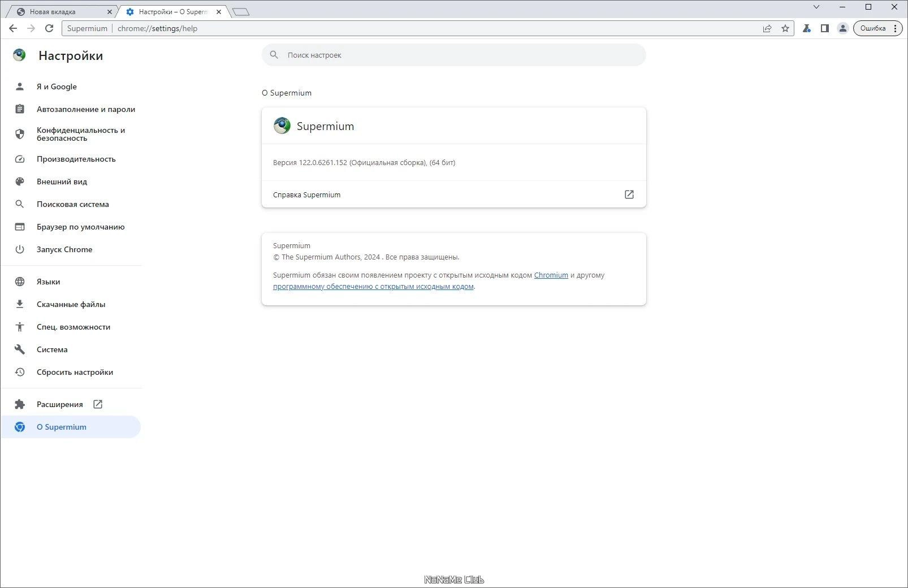Click the download icon for Скачанные файлы
Screen dimensions: 908x588
[20, 304]
